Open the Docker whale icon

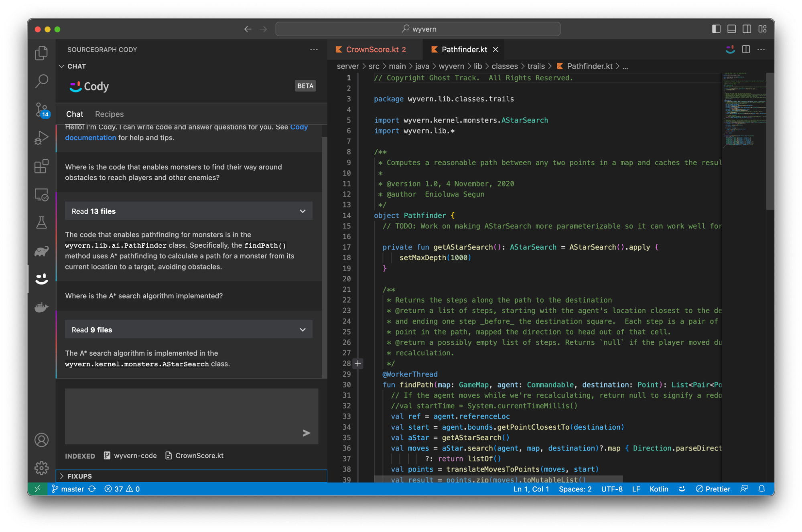[41, 307]
